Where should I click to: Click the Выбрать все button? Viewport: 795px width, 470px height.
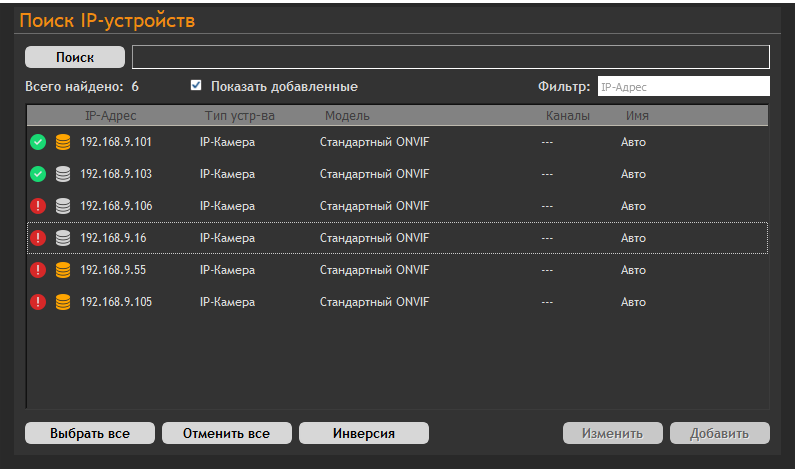coord(90,433)
